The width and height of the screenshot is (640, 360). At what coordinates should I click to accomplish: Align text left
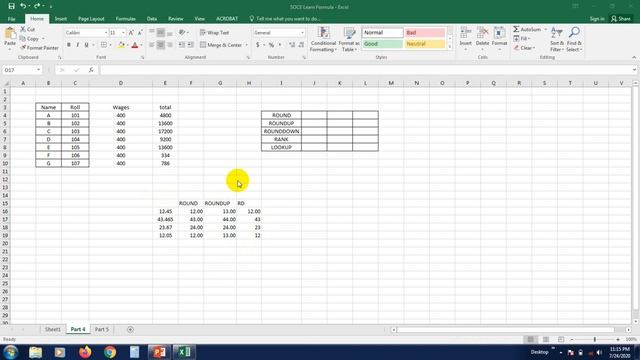point(152,45)
